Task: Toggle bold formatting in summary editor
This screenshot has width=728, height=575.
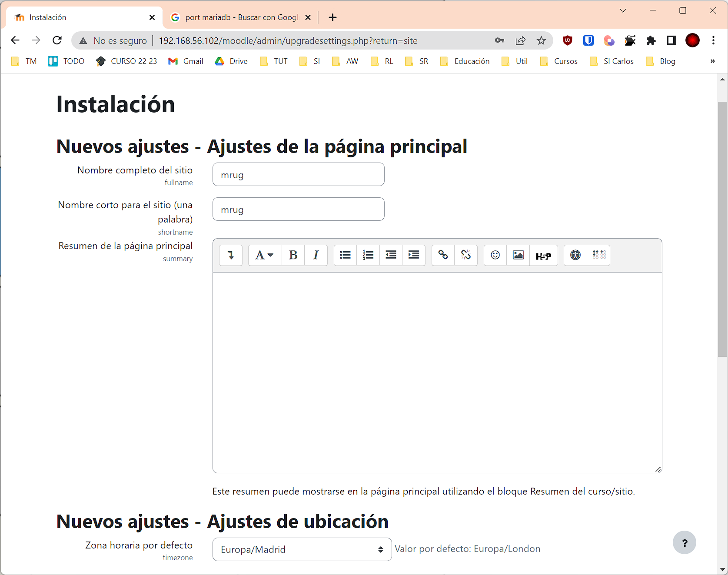Action: point(293,255)
